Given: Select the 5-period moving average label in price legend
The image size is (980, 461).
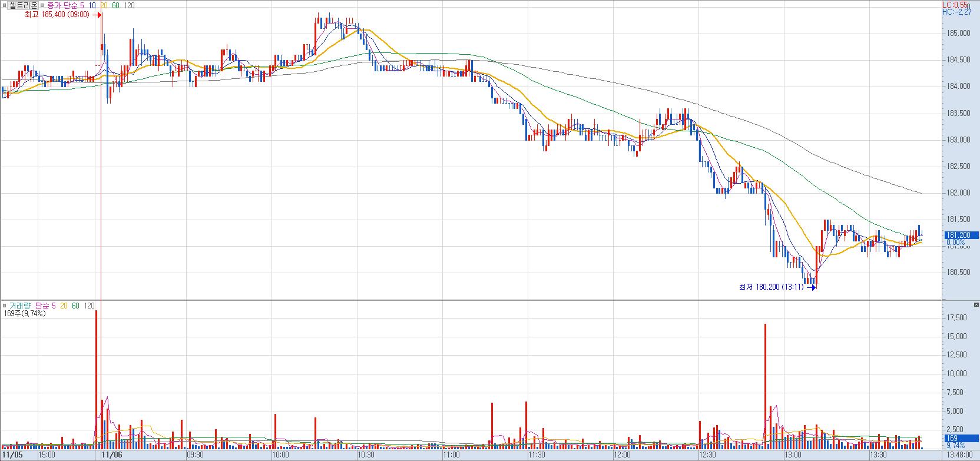Looking at the screenshot, I should tap(83, 5).
